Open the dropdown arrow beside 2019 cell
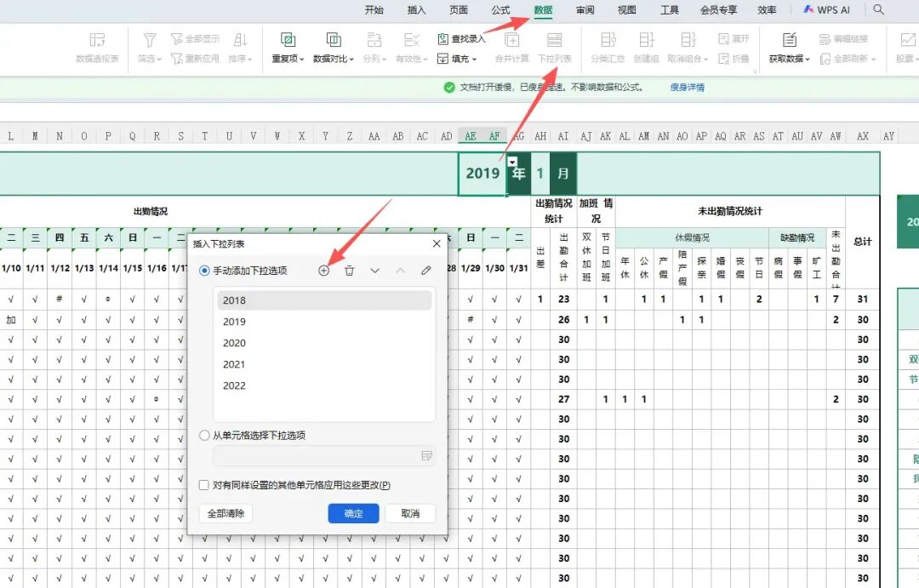The image size is (919, 588). 512,162
